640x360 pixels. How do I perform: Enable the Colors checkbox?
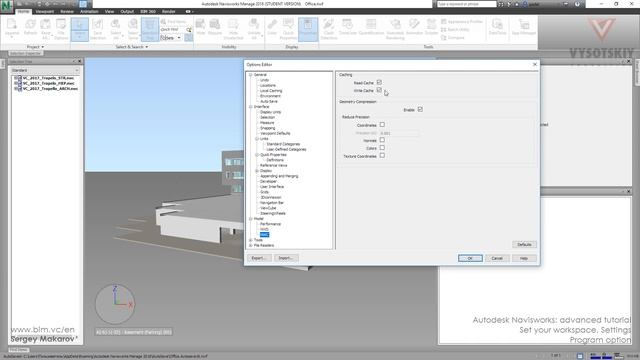click(382, 148)
